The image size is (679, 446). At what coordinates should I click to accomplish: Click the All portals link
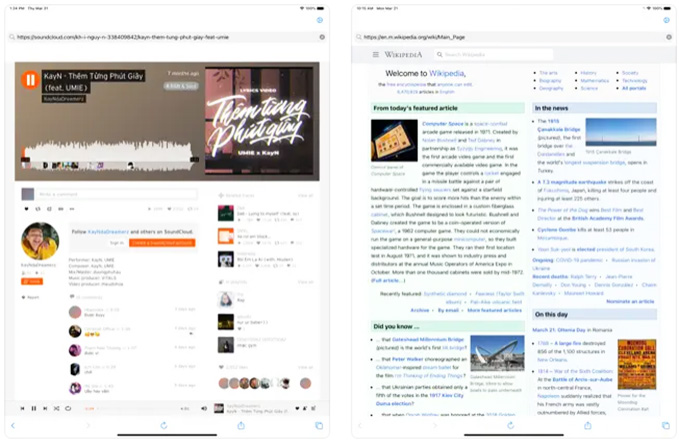coord(634,88)
